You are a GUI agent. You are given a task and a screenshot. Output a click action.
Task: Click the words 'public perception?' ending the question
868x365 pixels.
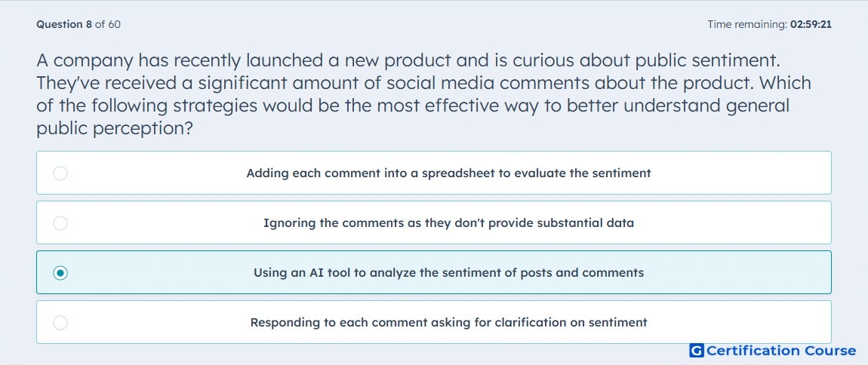[x=115, y=129]
